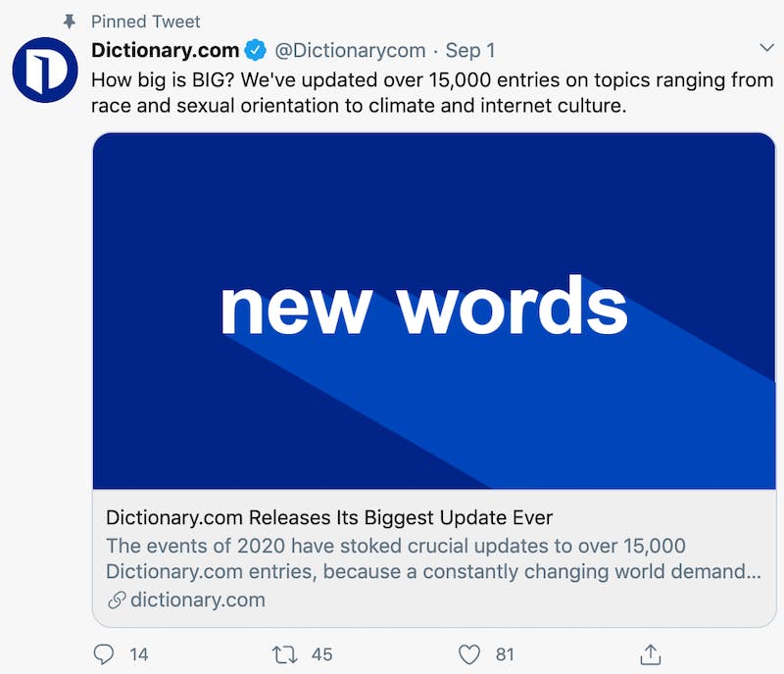Click the card description about 2020 events
This screenshot has width=784, height=674.
click(x=433, y=558)
